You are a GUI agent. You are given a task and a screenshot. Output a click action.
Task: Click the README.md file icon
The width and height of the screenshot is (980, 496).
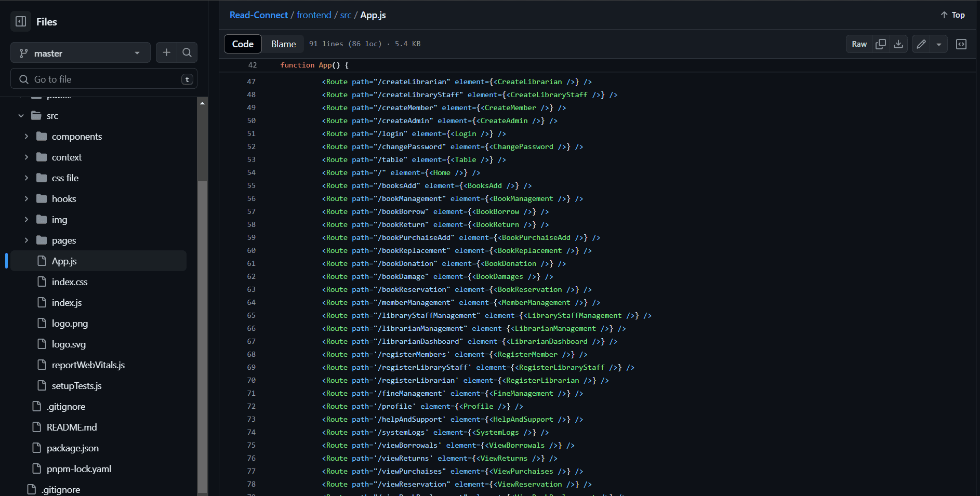(x=37, y=427)
